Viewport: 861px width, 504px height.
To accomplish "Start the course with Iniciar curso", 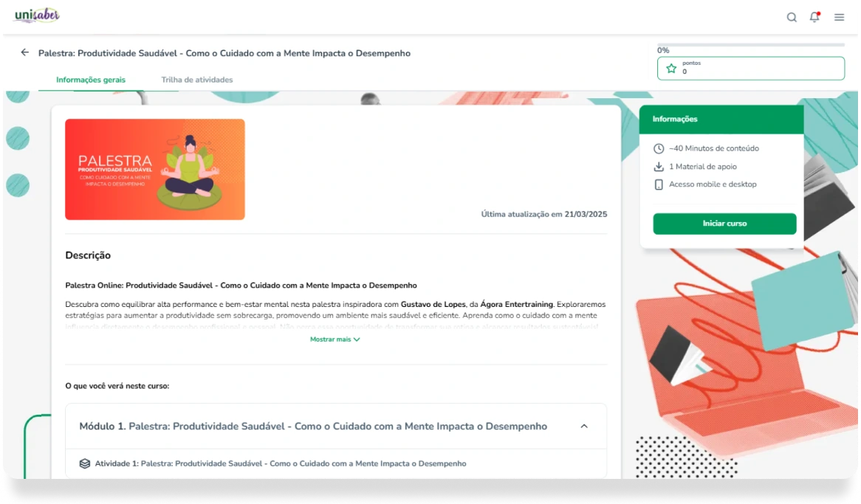I will [x=724, y=224].
